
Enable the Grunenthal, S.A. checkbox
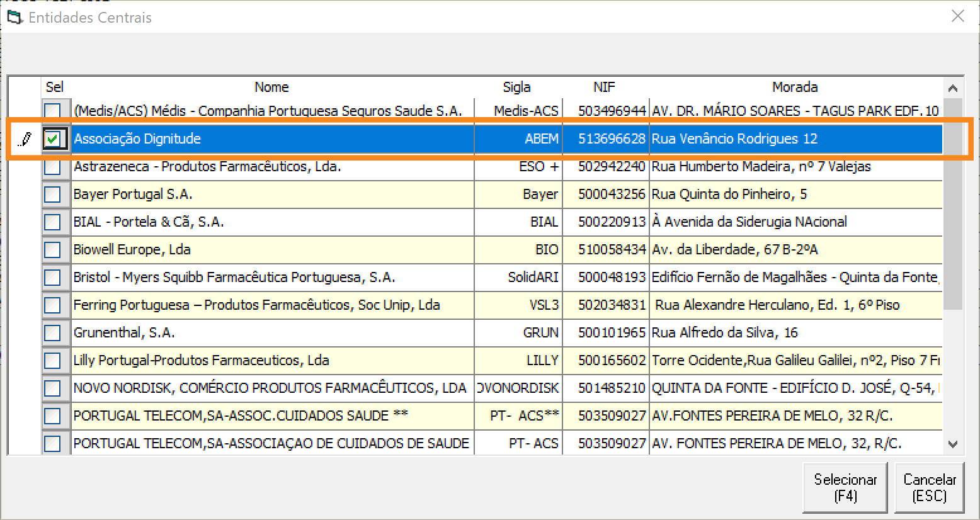[x=53, y=333]
